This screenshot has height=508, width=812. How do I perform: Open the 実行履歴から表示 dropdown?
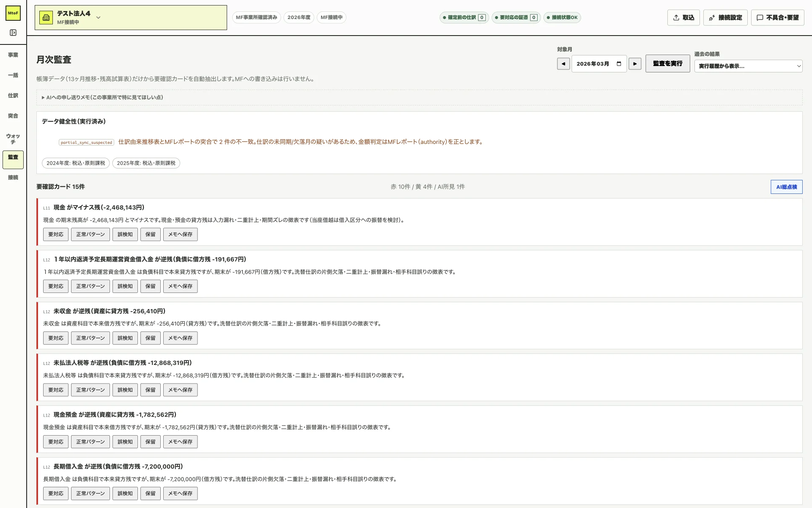point(748,66)
